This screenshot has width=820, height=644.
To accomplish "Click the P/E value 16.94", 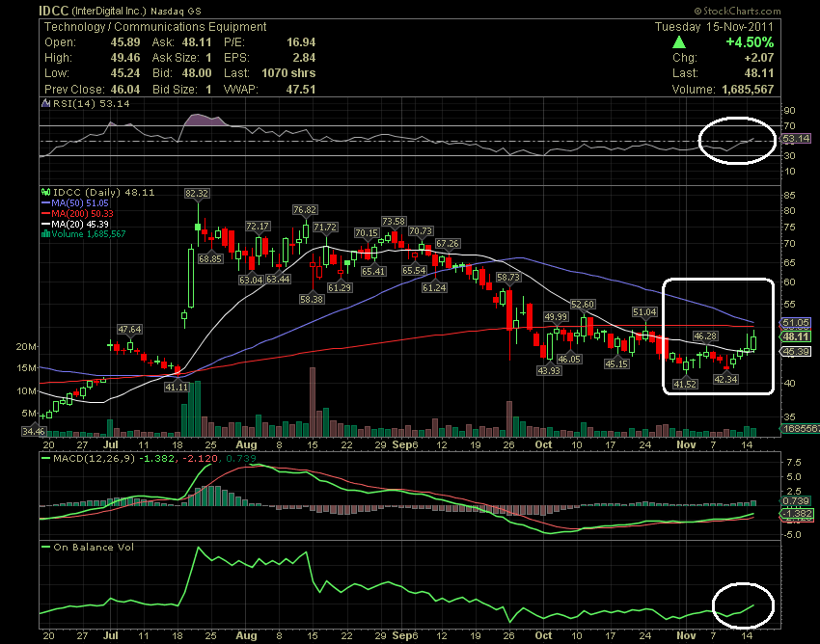I will click(301, 42).
